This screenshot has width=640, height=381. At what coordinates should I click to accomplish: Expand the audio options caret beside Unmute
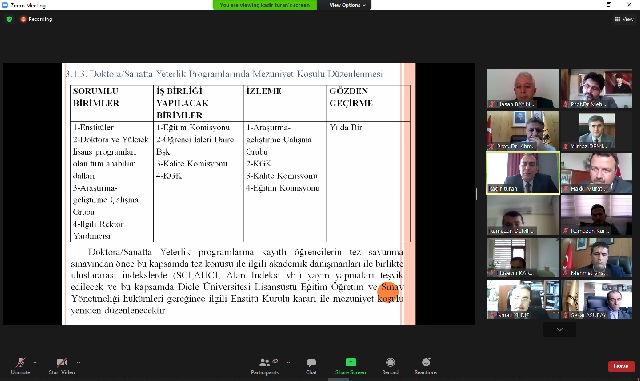(35, 362)
